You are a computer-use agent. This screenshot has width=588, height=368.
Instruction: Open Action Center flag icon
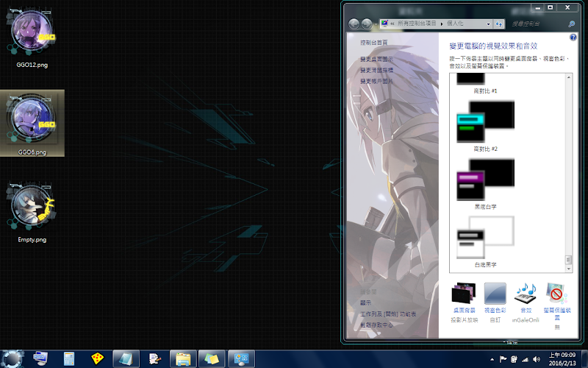(x=503, y=359)
